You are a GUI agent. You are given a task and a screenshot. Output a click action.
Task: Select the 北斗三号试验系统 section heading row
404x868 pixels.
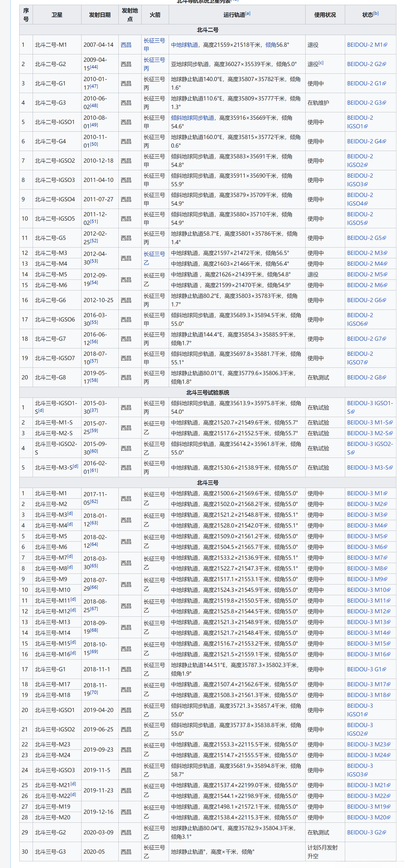pyautogui.click(x=208, y=393)
